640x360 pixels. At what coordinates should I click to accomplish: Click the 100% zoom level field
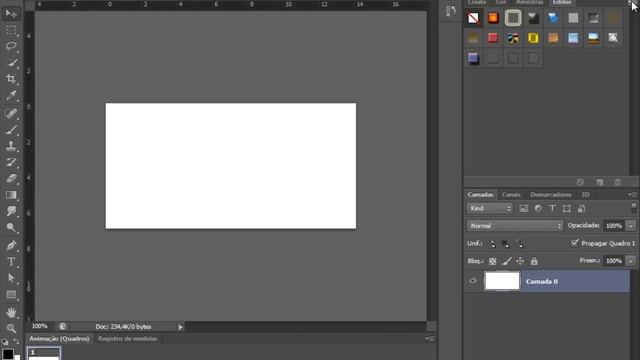click(x=40, y=327)
